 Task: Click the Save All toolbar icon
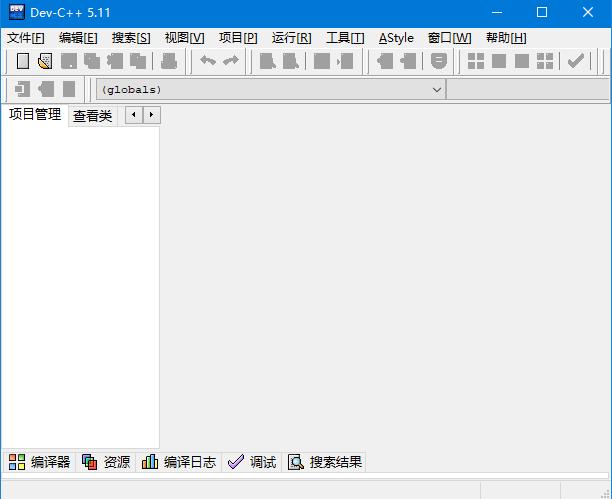(x=92, y=61)
